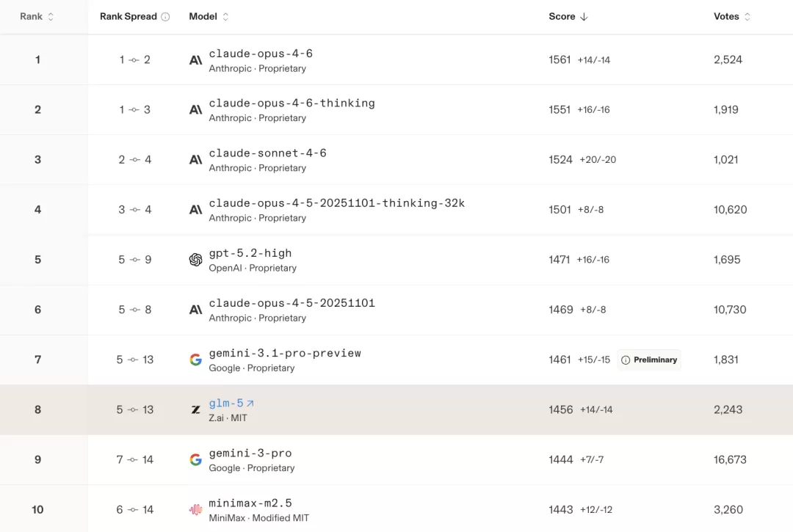Click the rank spread 5 to 13 for gemini-3.1-pro-preview
793x532 pixels.
134,360
